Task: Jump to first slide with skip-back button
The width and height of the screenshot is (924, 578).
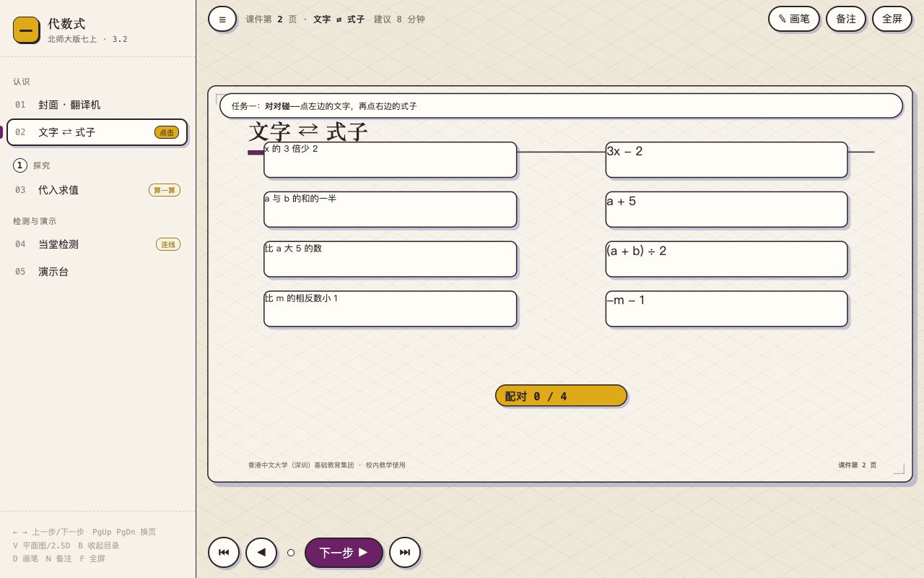Action: [x=224, y=553]
